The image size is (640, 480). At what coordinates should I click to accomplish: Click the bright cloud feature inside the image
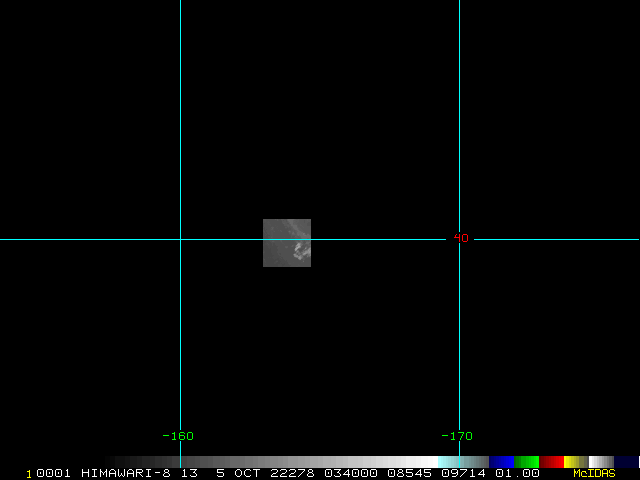point(300,251)
